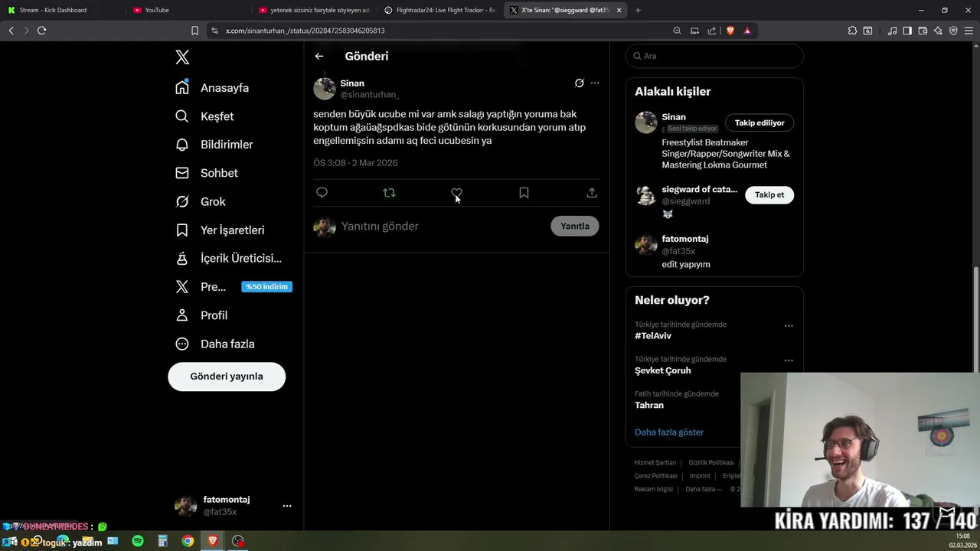Toggle the browser sidebar panel icon
Image resolution: width=980 pixels, height=551 pixels.
tap(907, 31)
